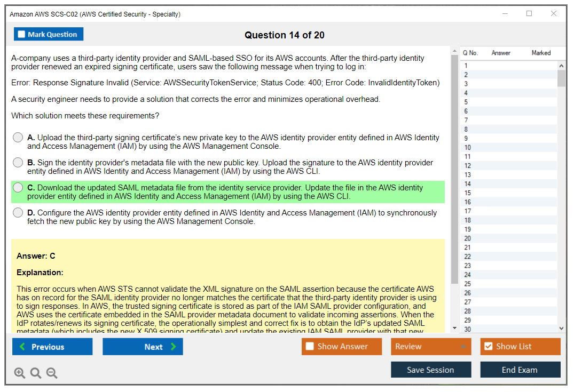Uncheck the Show List checkbox

488,347
